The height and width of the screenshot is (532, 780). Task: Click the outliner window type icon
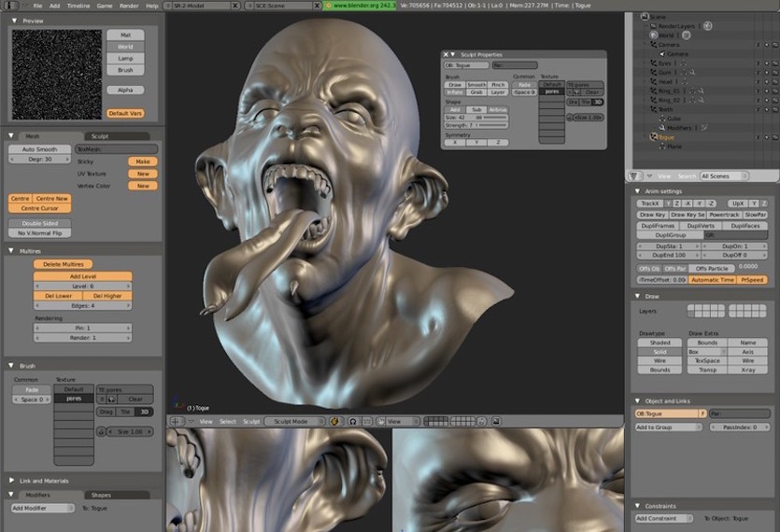coord(636,175)
